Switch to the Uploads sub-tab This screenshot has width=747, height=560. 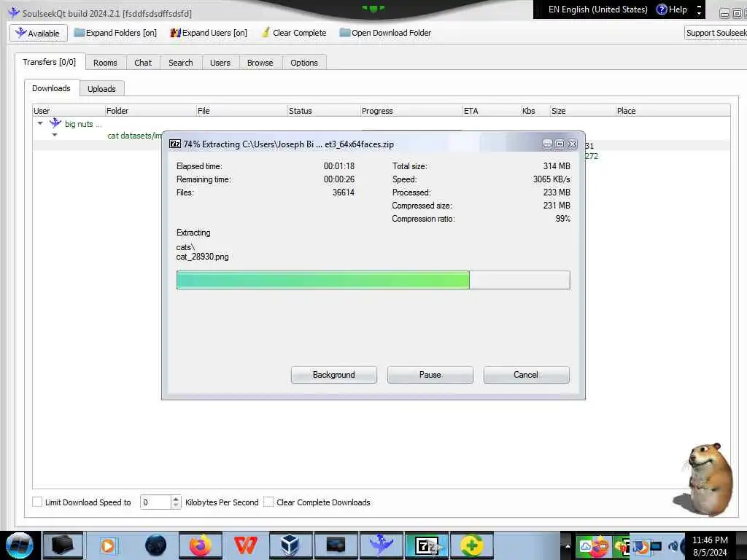[101, 88]
